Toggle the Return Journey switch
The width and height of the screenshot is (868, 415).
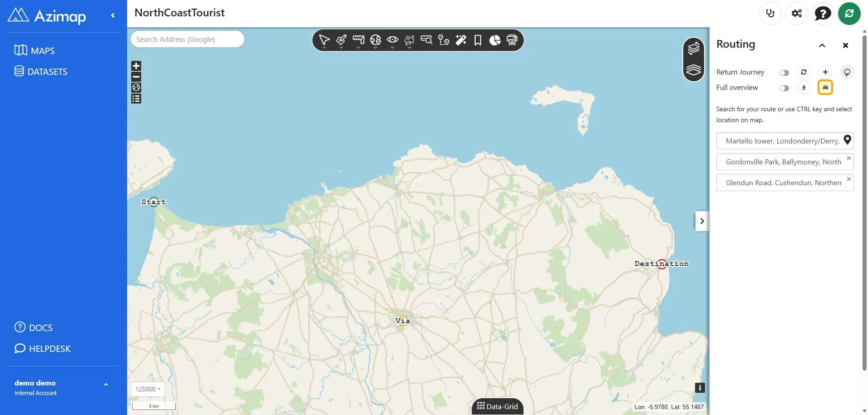(x=784, y=73)
